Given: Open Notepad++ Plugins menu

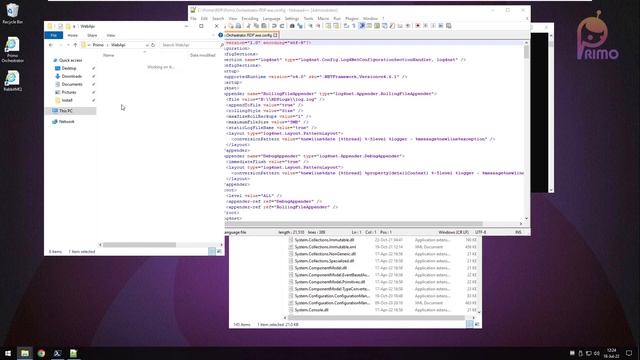Looking at the screenshot, I should pyautogui.click(x=351, y=19).
